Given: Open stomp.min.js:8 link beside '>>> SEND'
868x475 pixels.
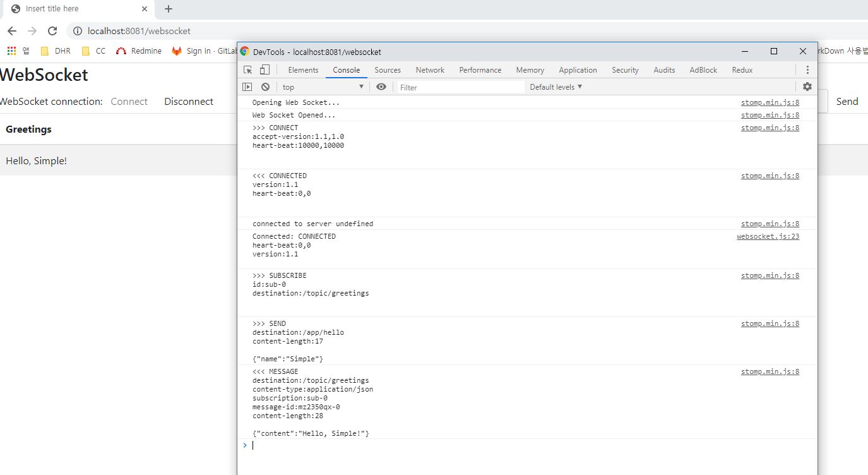Looking at the screenshot, I should [x=770, y=323].
